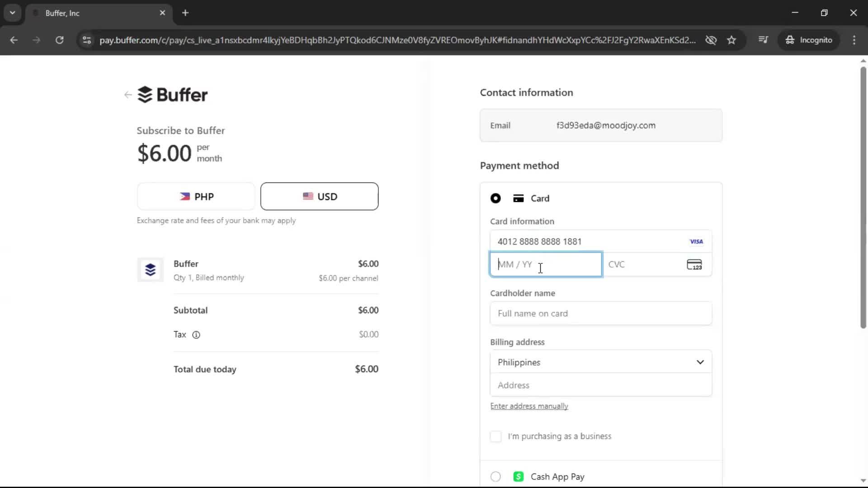Select the Card payment method radio button

point(495,198)
